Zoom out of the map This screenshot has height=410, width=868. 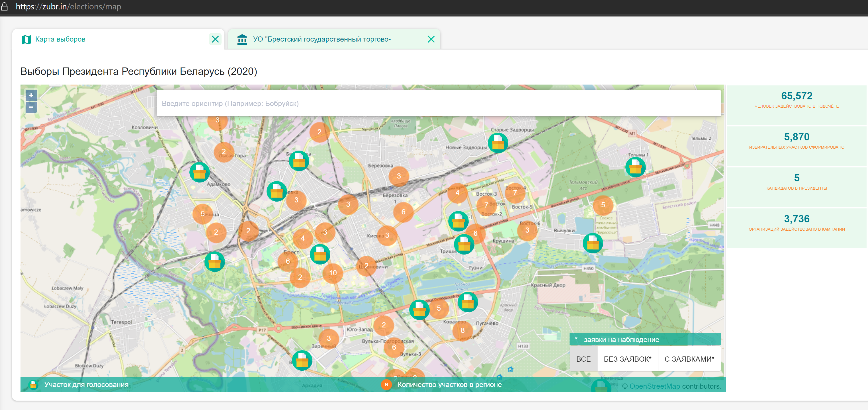pyautogui.click(x=31, y=107)
